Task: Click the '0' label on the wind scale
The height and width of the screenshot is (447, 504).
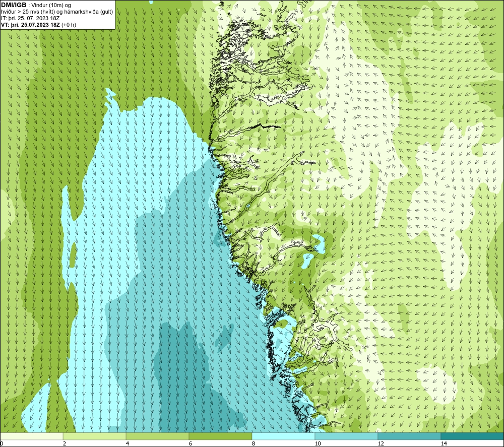Action: (x=2, y=444)
